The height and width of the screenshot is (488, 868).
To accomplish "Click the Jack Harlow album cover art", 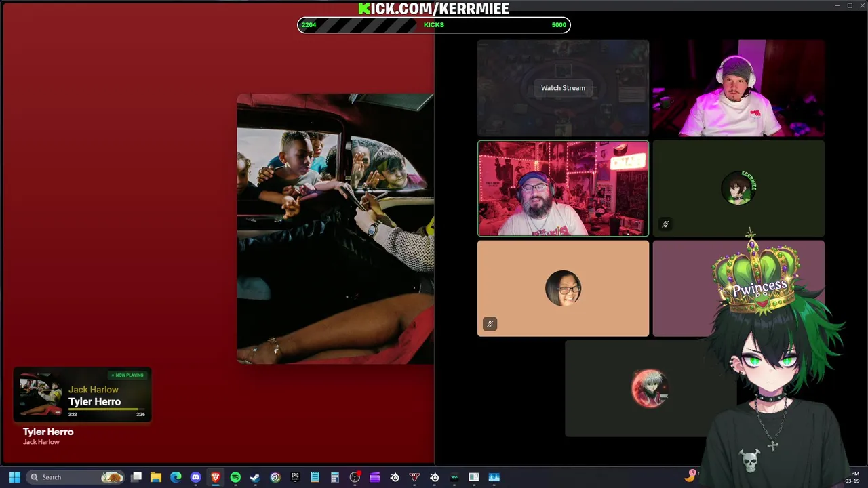I will click(x=335, y=229).
